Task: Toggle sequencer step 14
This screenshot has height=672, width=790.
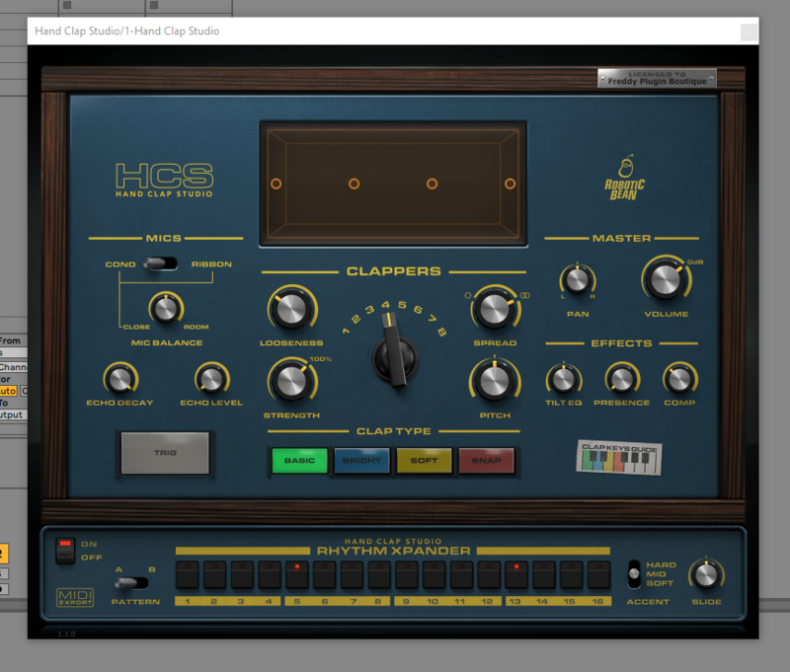Action: [544, 575]
